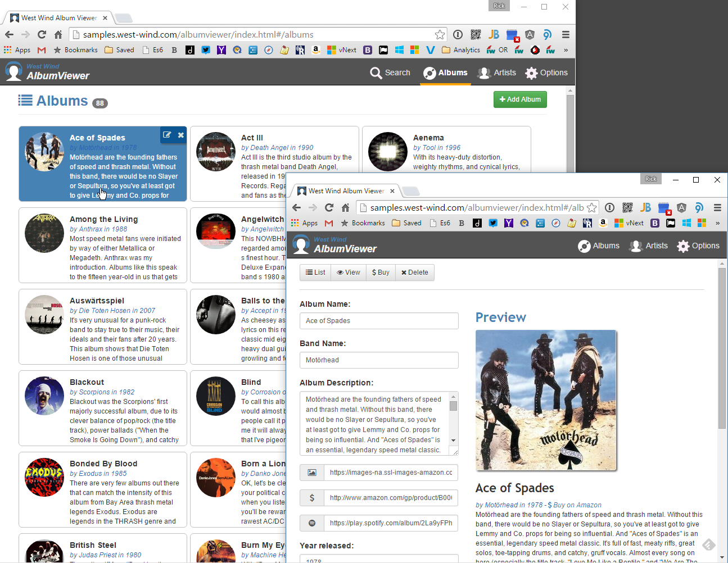Image resolution: width=728 pixels, height=563 pixels.
Task: Click front window vertical scrollbar
Action: coord(722,348)
